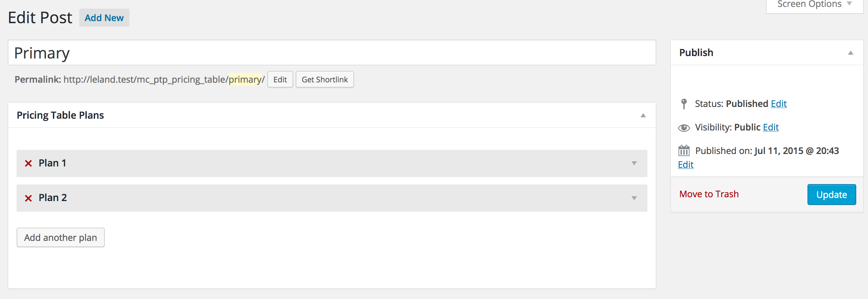The width and height of the screenshot is (868, 299).
Task: Click the permalink Edit button
Action: click(x=280, y=80)
